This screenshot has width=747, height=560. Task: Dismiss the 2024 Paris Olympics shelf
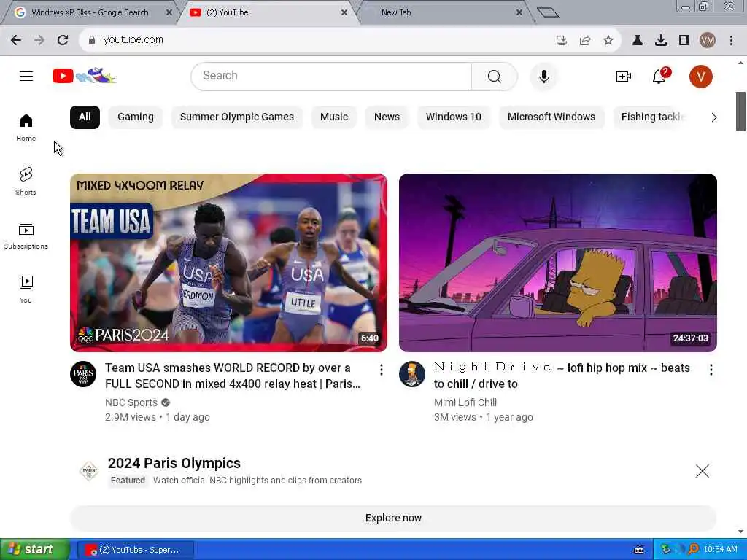pos(702,471)
